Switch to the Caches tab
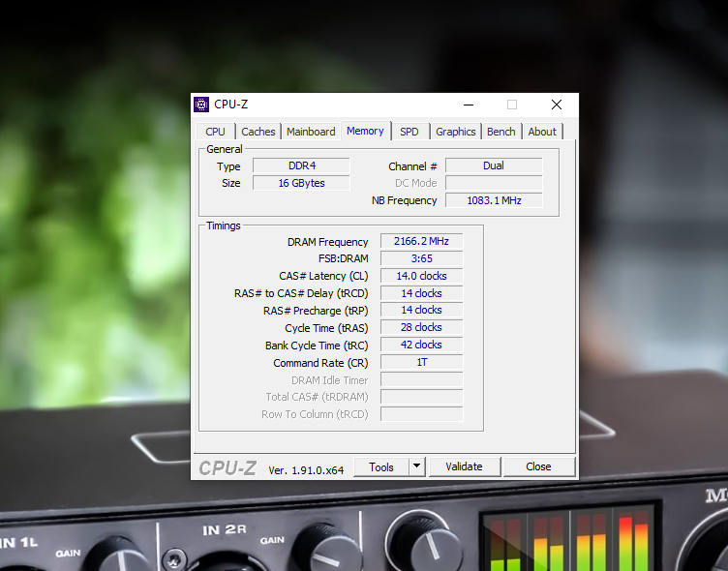Viewport: 728px width, 571px height. [x=258, y=132]
